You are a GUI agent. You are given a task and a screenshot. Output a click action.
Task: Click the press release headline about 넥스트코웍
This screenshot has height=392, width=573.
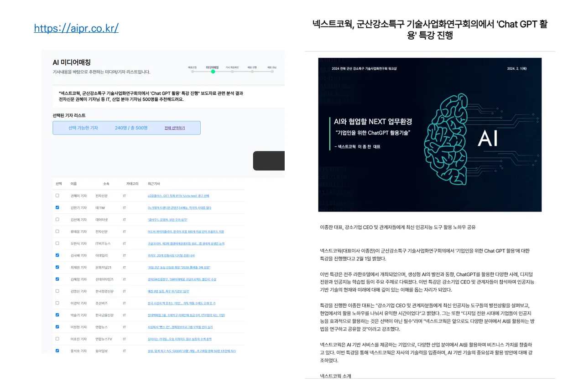[x=430, y=30]
